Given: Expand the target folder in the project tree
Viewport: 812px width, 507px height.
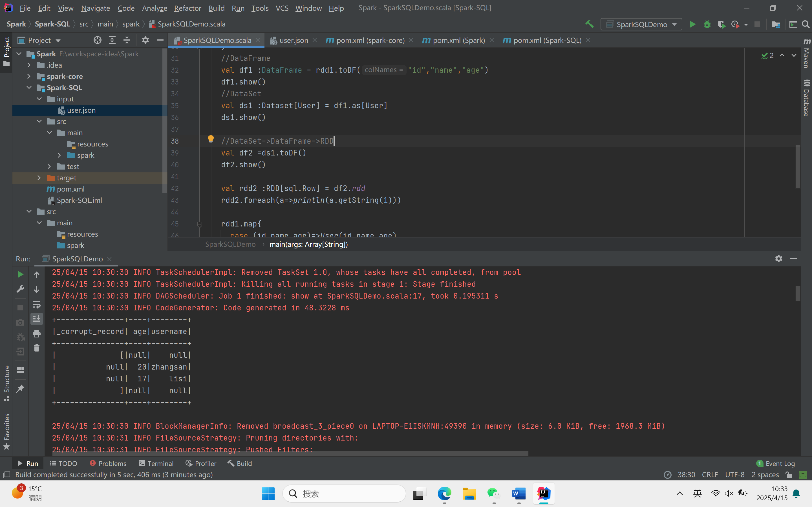Looking at the screenshot, I should point(39,178).
